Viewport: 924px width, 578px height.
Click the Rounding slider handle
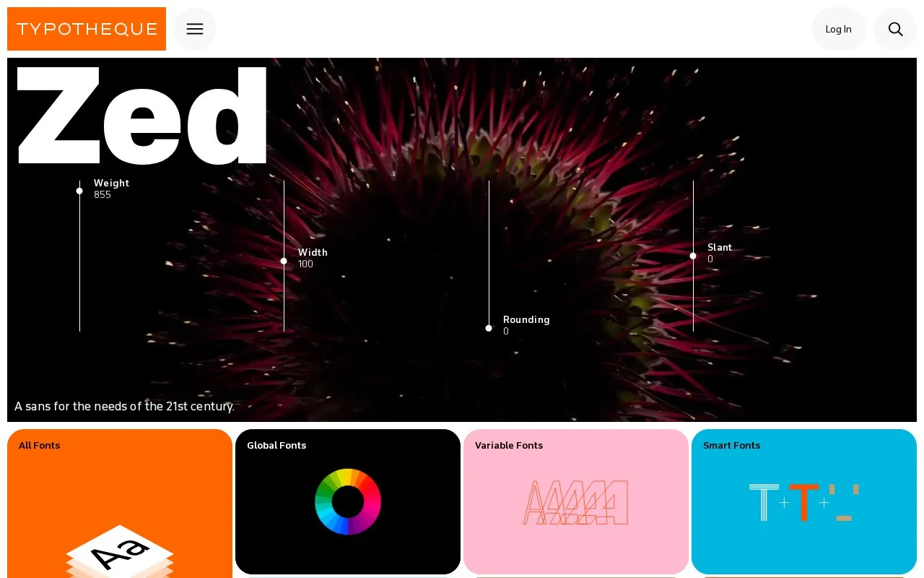point(489,328)
